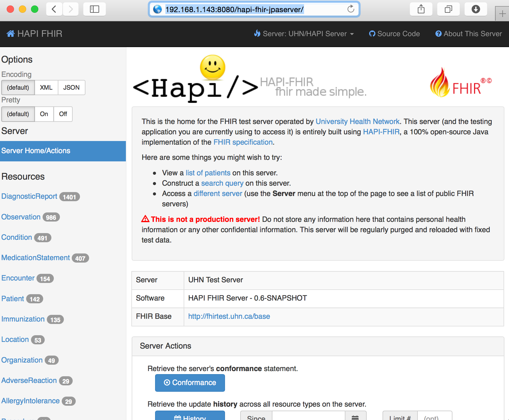Click in the Since date field
Viewport: 509px width, 420px height.
[x=308, y=416]
